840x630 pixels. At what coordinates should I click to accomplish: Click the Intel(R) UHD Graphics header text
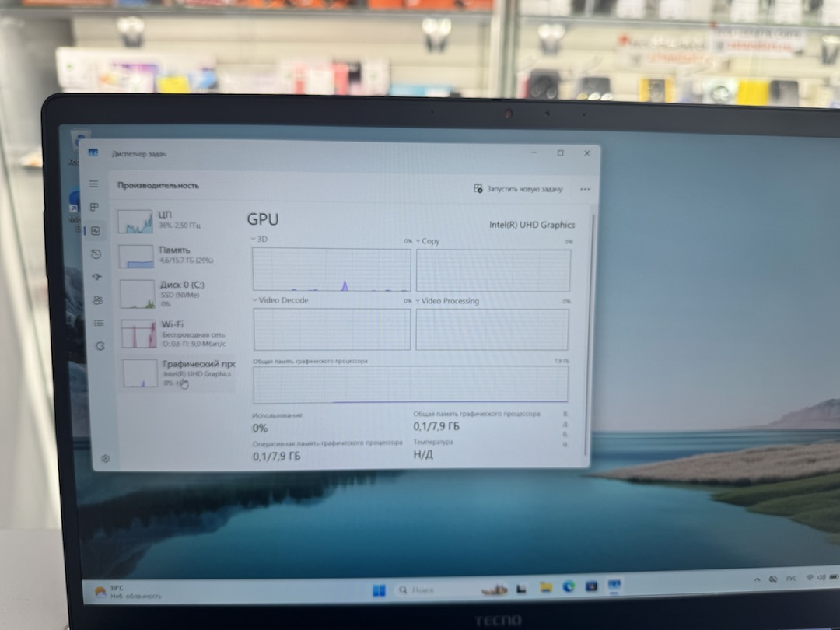[532, 225]
